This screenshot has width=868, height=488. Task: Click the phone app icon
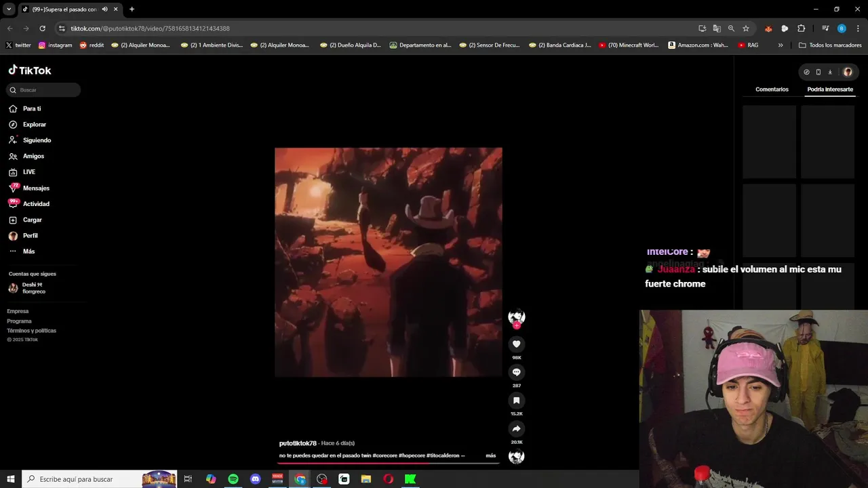tap(818, 72)
